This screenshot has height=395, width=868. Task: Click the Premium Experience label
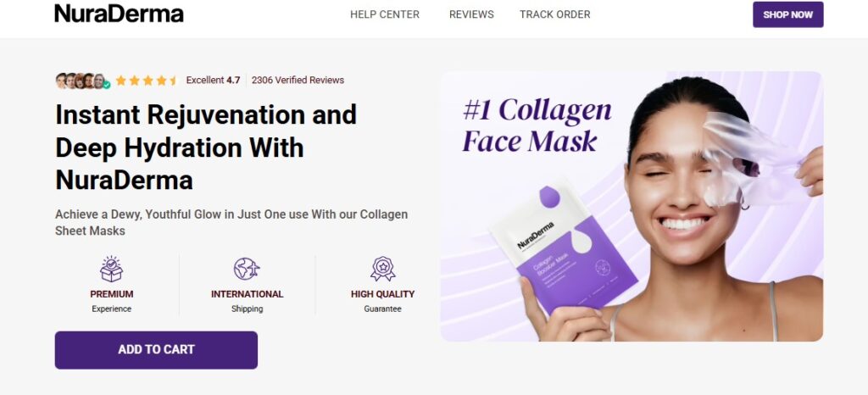tap(112, 301)
